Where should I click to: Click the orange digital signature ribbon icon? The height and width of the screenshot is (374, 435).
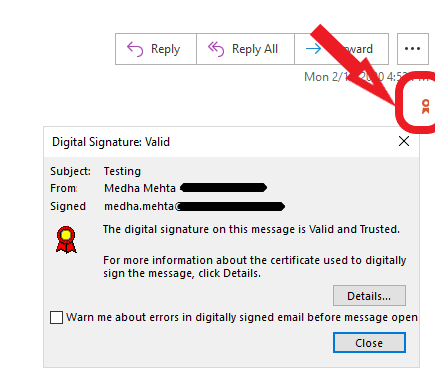(425, 107)
